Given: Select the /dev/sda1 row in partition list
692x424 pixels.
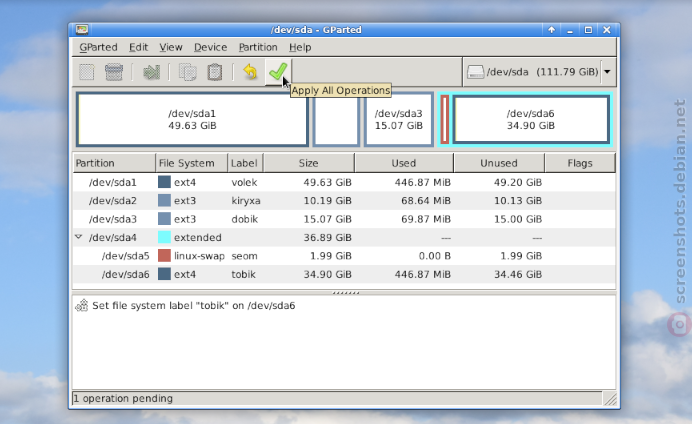Looking at the screenshot, I should [x=344, y=182].
